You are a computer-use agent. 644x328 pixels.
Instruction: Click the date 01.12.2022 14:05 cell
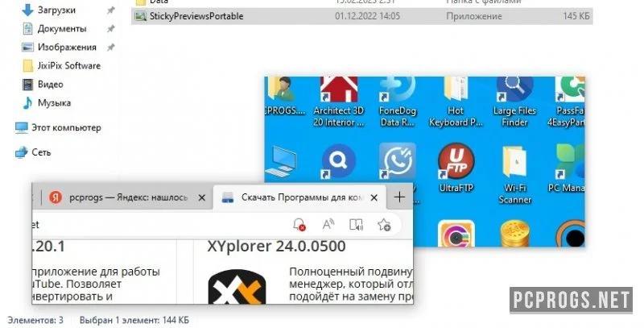coord(367,16)
